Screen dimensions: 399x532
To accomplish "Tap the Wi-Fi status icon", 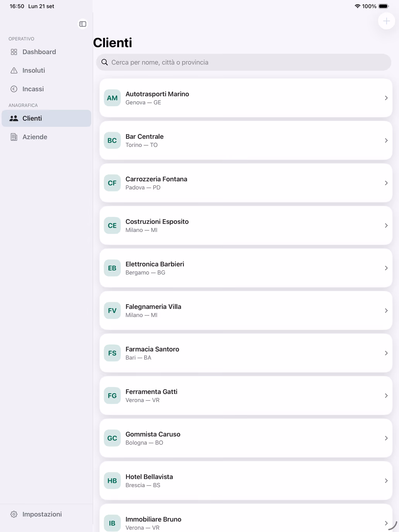I will point(358,6).
